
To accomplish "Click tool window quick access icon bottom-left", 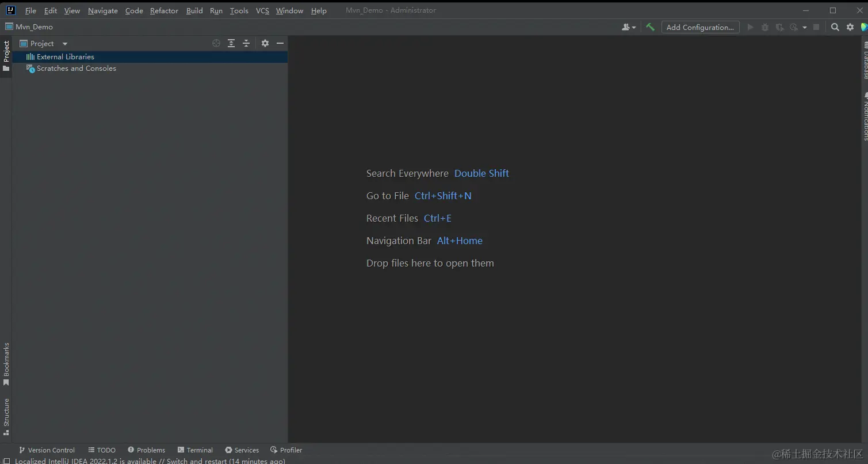I will click(x=6, y=461).
